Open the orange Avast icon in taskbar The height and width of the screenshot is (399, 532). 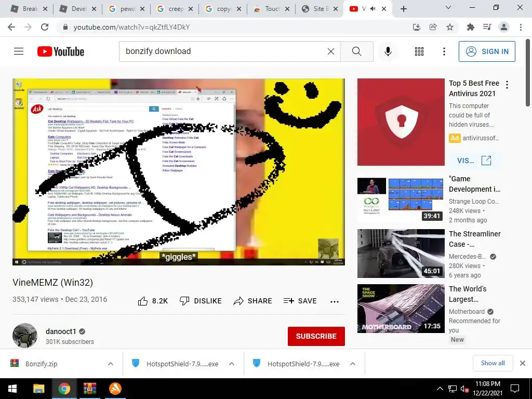tap(115, 389)
